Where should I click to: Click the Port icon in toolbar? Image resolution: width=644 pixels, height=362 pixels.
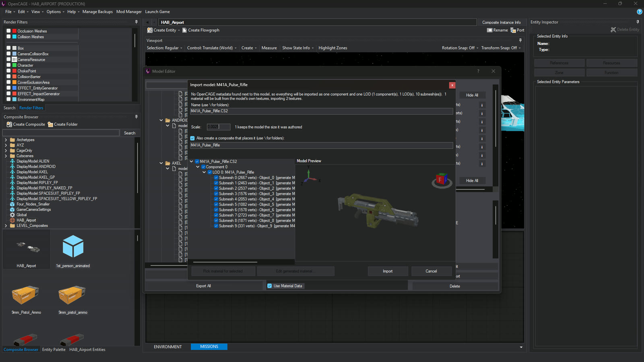tap(513, 30)
